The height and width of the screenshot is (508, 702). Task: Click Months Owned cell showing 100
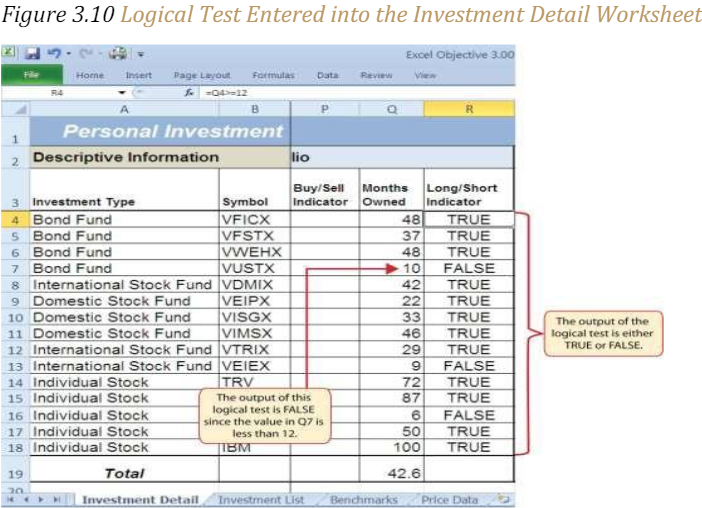[392, 447]
